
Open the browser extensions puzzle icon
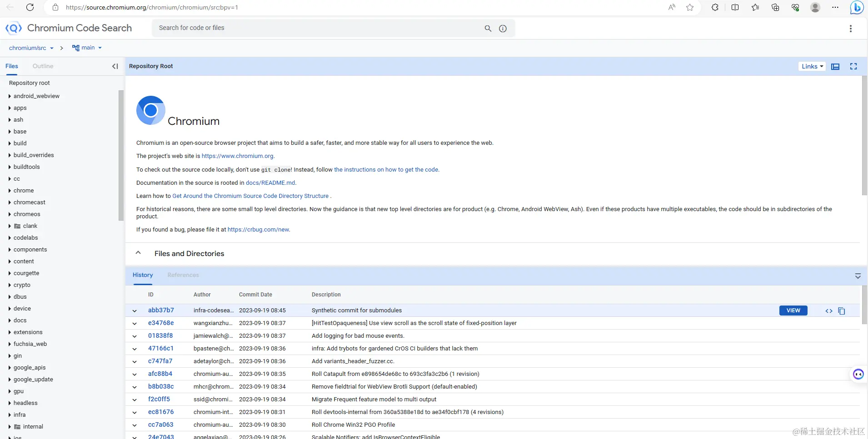(715, 7)
